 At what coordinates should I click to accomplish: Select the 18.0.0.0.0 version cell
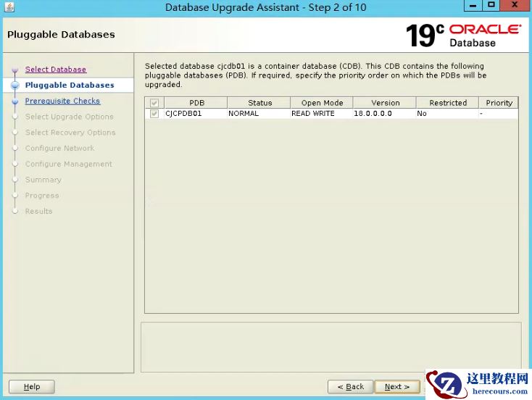(385, 113)
